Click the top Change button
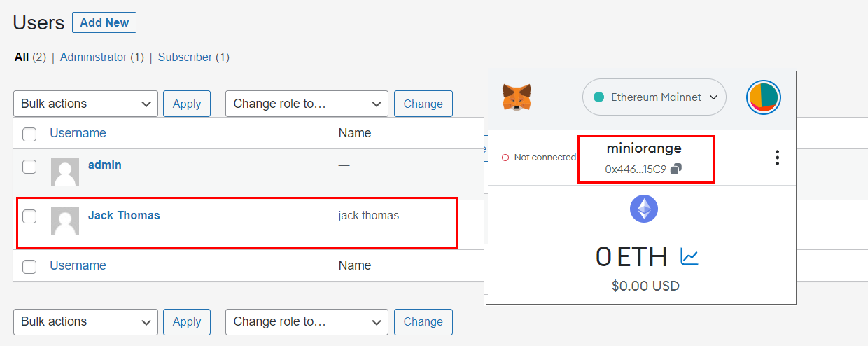The width and height of the screenshot is (868, 346). point(423,104)
